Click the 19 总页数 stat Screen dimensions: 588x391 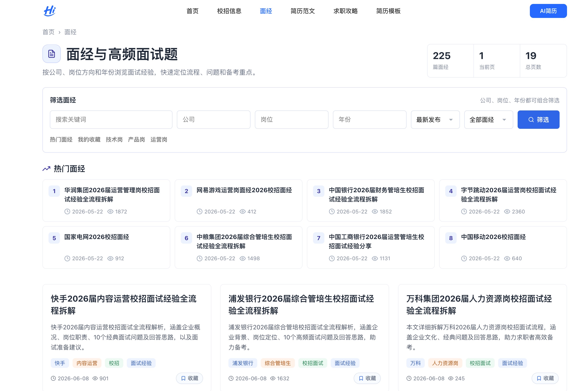tap(543, 61)
